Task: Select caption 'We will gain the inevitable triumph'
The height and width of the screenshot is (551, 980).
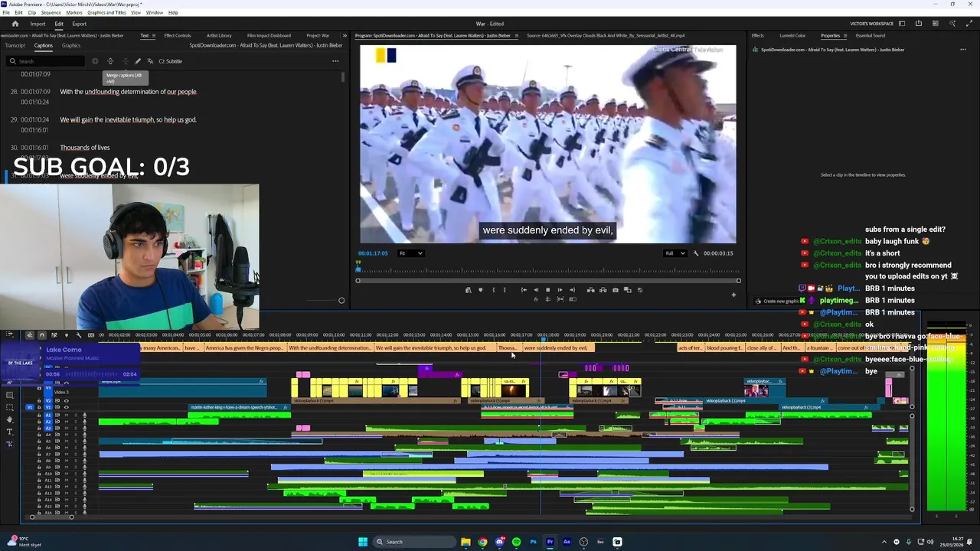Action: (x=128, y=119)
